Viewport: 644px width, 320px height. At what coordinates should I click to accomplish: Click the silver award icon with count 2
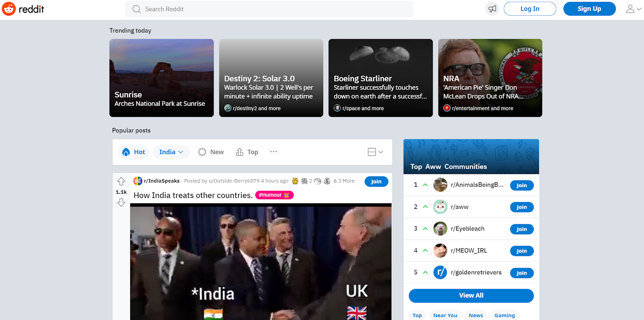[x=304, y=181]
